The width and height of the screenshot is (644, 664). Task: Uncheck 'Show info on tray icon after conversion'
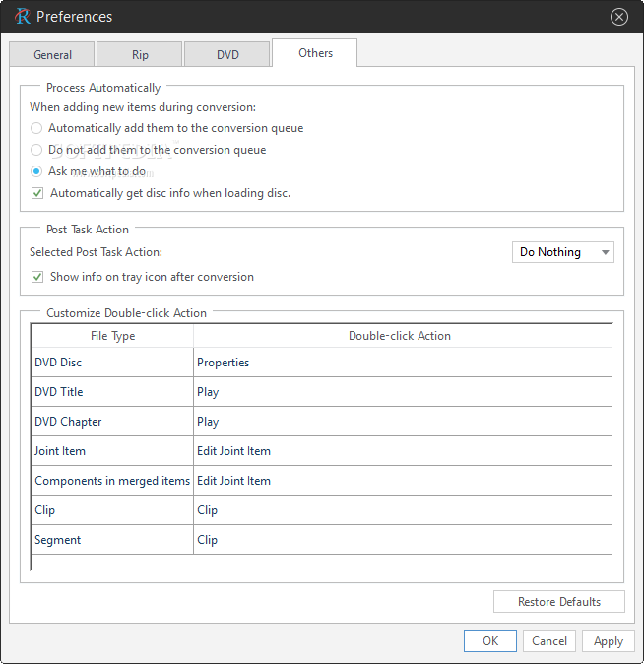pyautogui.click(x=37, y=277)
